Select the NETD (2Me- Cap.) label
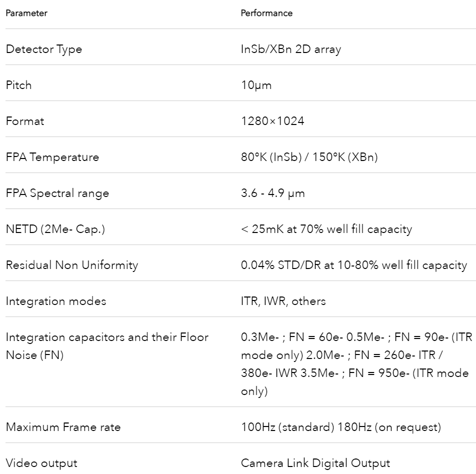Viewport: 476px width, 474px height. [55, 229]
